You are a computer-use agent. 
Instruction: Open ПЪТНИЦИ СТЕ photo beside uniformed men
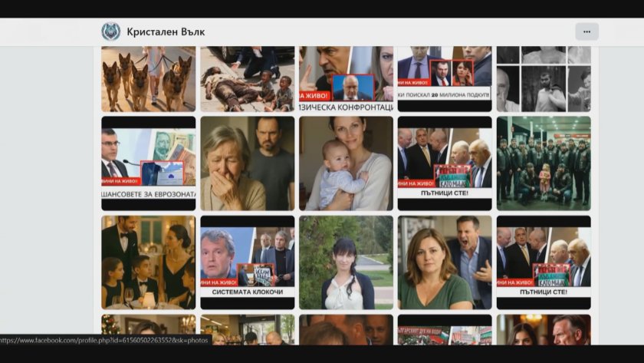(445, 163)
